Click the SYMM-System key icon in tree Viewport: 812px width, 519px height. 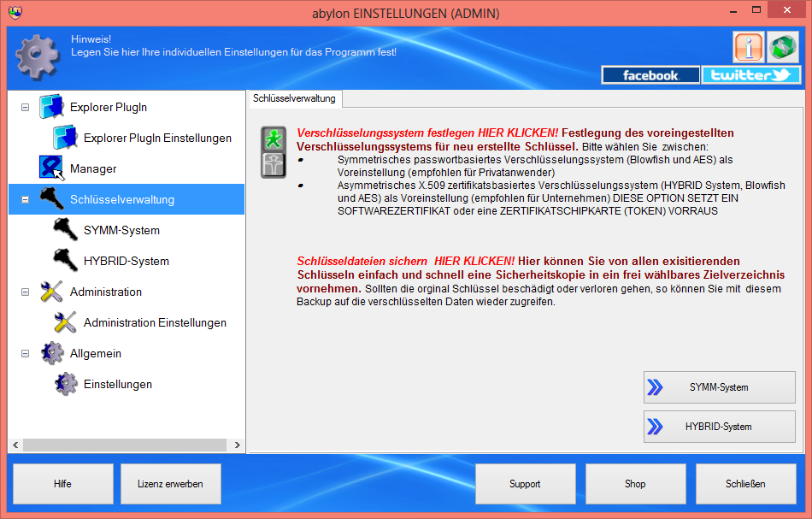[65, 230]
